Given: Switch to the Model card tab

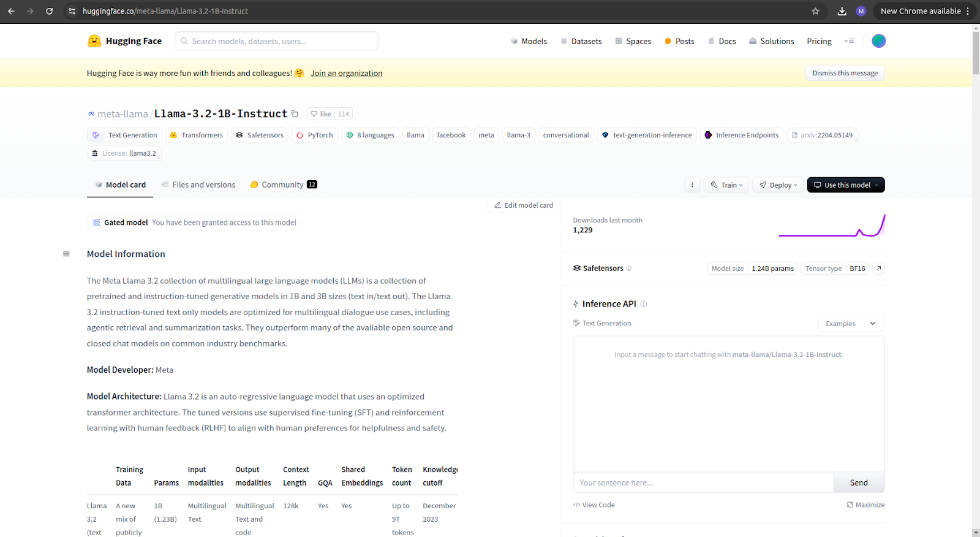Looking at the screenshot, I should pyautogui.click(x=120, y=185).
